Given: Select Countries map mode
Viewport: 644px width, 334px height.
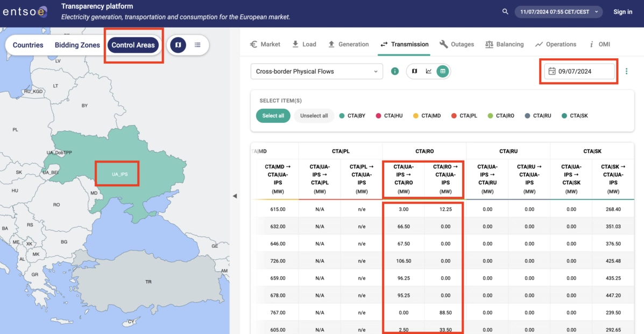Looking at the screenshot, I should [28, 45].
